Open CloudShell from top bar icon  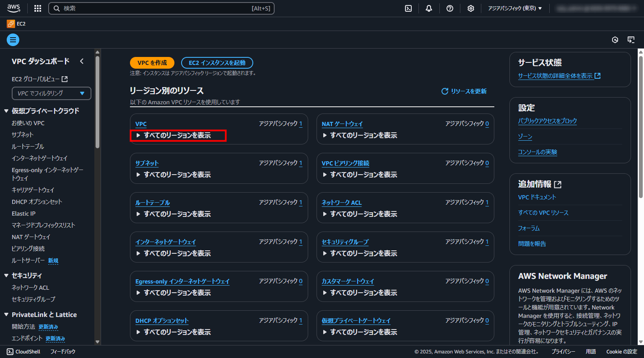(408, 8)
